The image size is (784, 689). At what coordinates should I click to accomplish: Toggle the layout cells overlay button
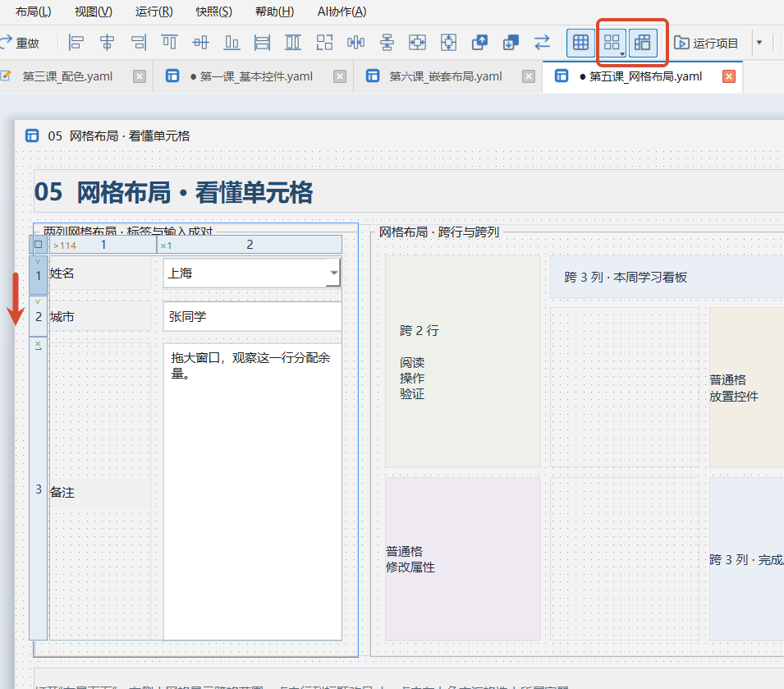(643, 43)
